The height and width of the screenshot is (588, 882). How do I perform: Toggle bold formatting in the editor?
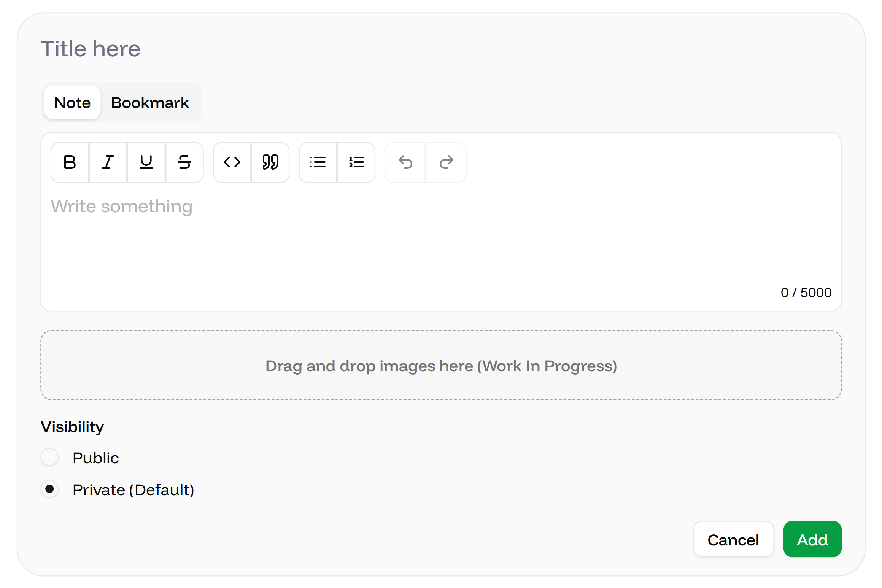coord(70,162)
